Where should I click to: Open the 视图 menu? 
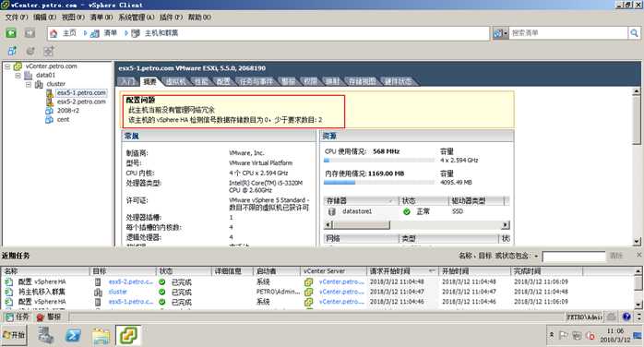(73, 18)
